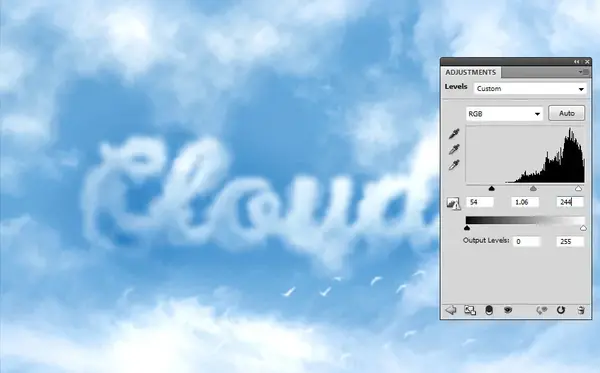The width and height of the screenshot is (600, 373).
Task: Click the input shadow slider handle
Action: (492, 188)
